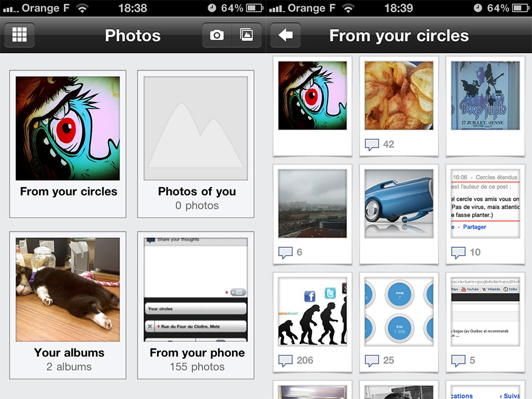
Task: Tap comment bubble with 10 comments
Action: [458, 253]
